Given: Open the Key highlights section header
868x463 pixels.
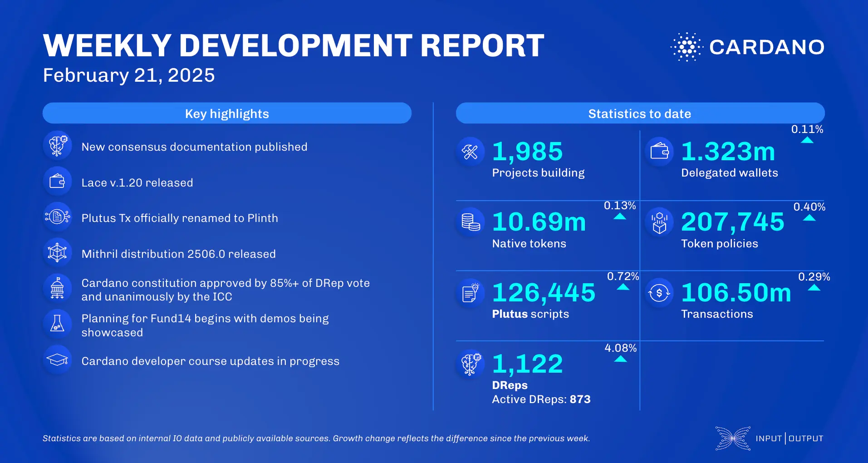Looking at the screenshot, I should pos(226,113).
